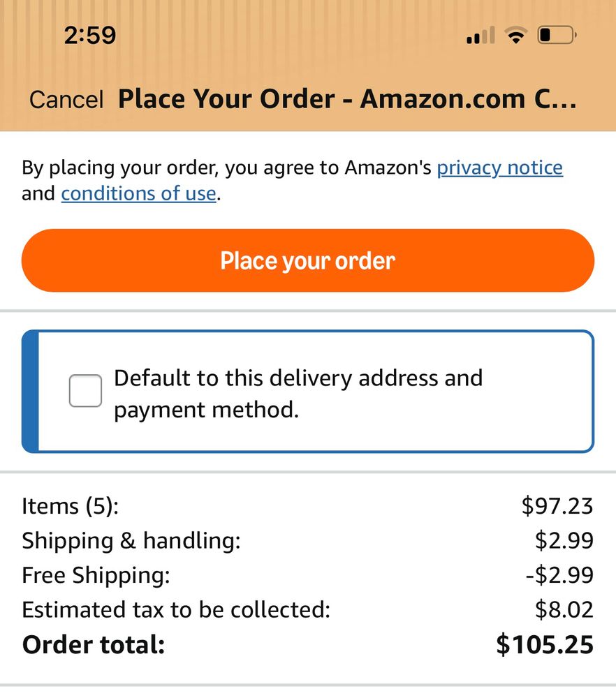Viewport: 616px width, 698px height.
Task: Tap the Estimated tax to be collected label
Action: 177,610
